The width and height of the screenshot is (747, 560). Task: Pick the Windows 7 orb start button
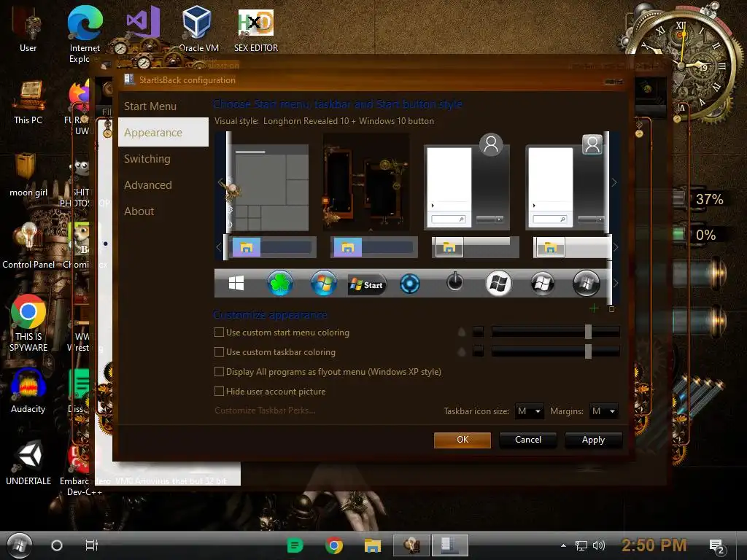[323, 284]
